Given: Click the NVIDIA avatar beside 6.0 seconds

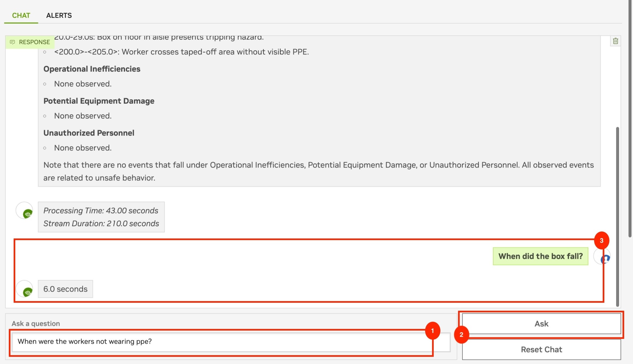Looking at the screenshot, I should 24,289.
